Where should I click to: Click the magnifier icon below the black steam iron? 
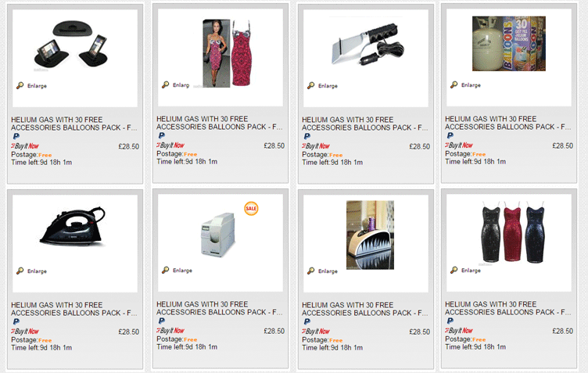(20, 271)
